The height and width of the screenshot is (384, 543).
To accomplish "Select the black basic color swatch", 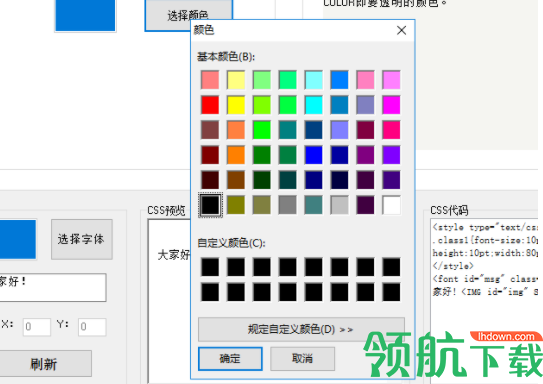I will click(210, 205).
